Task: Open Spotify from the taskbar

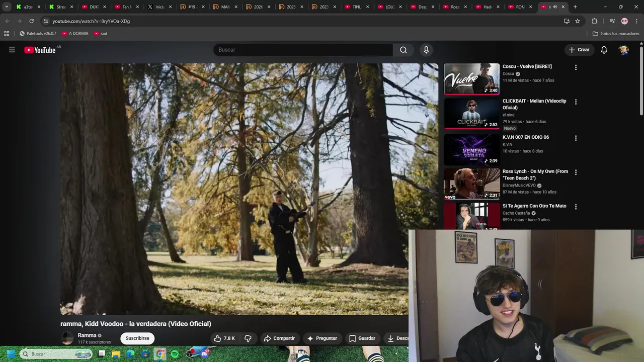Action: [x=175, y=354]
